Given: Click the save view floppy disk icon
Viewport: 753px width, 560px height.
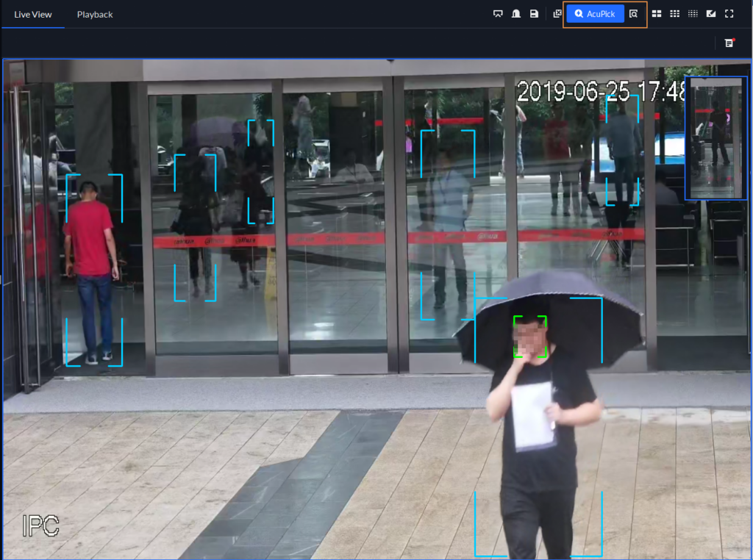Looking at the screenshot, I should click(535, 14).
